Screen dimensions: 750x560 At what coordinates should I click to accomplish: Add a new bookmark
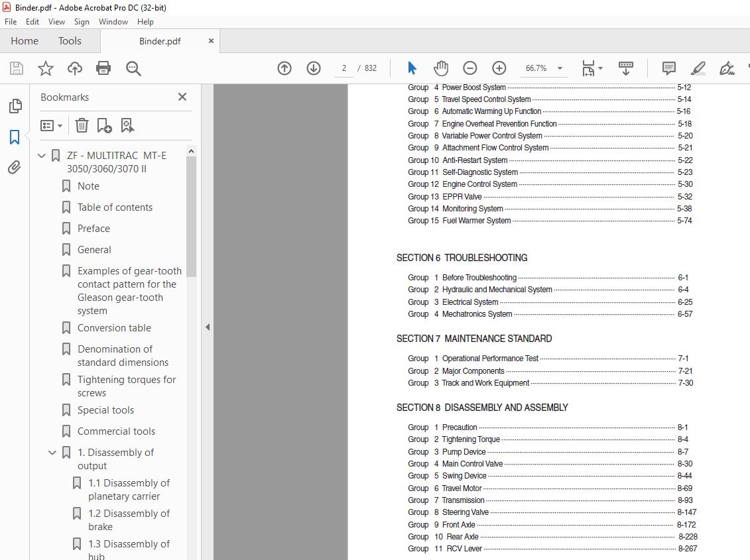tap(104, 125)
